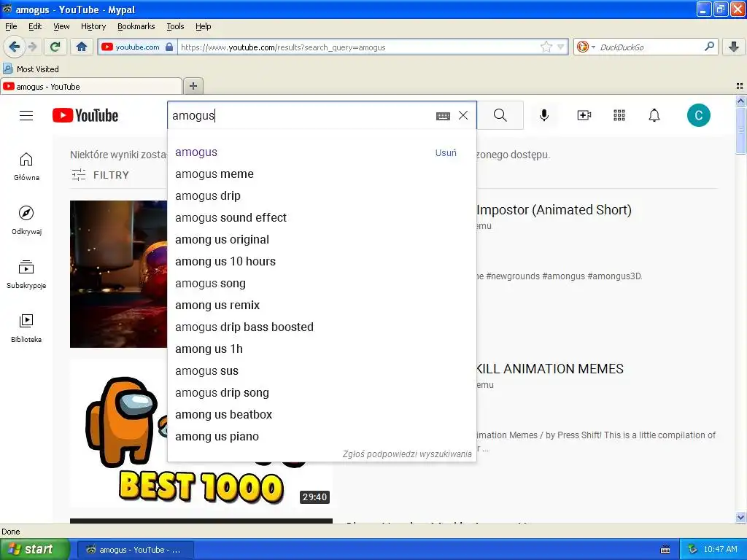Open the File menu
This screenshot has width=747, height=560.
(x=11, y=26)
